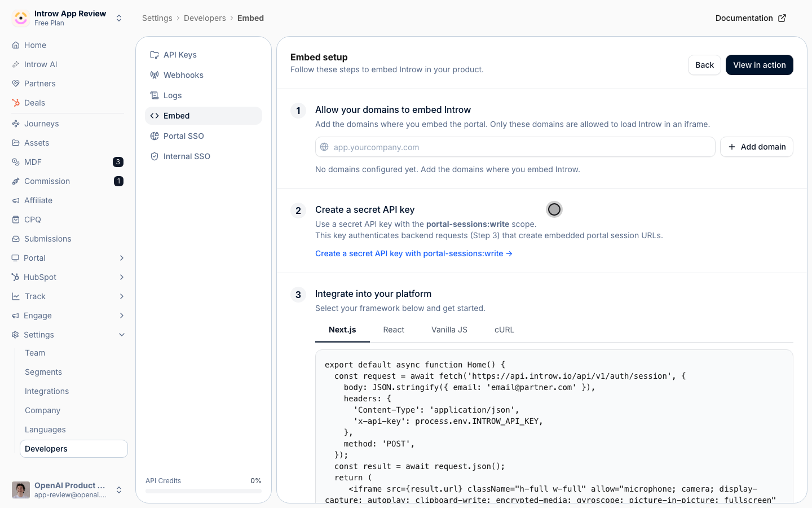Viewport: 812px width, 508px height.
Task: Click the Submissions inbox icon
Action: [x=16, y=239]
